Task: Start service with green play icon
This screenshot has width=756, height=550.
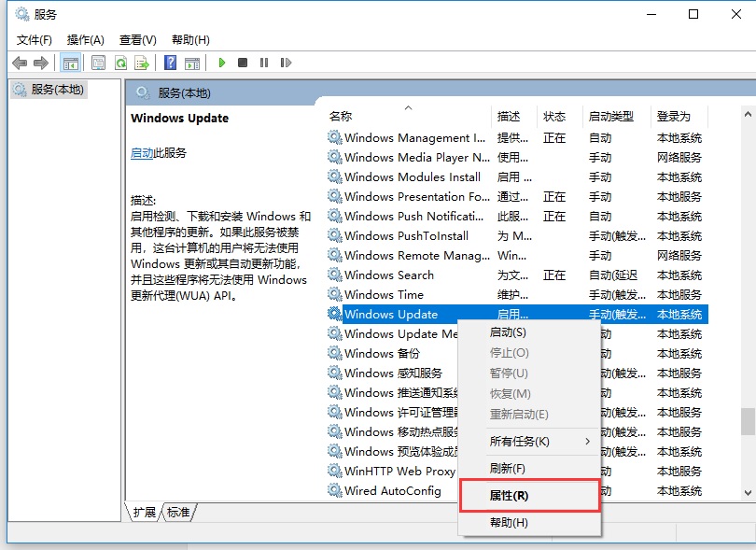Action: coord(222,63)
